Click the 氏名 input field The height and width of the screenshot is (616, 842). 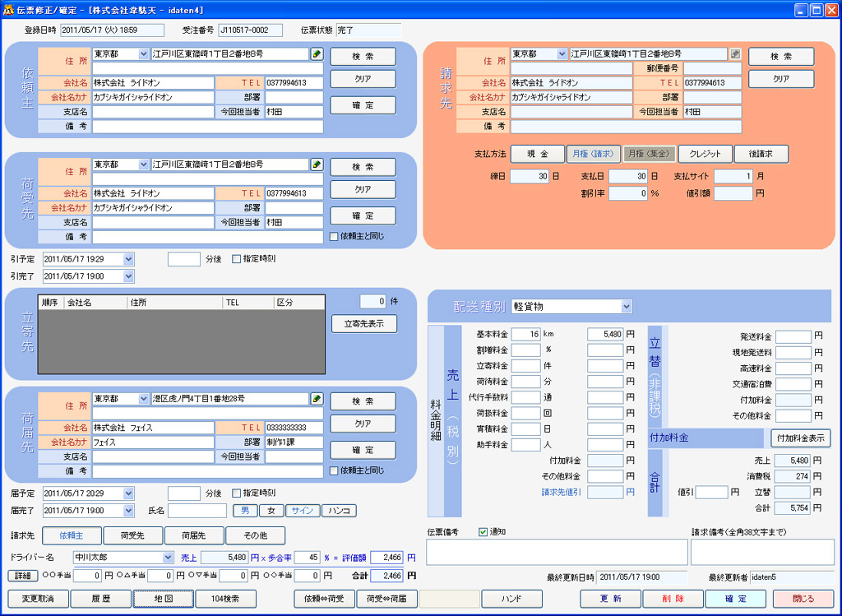click(x=197, y=511)
